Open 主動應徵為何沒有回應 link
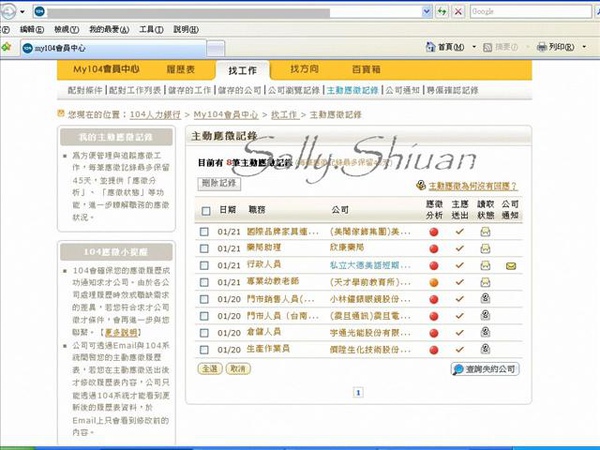 pyautogui.click(x=472, y=186)
